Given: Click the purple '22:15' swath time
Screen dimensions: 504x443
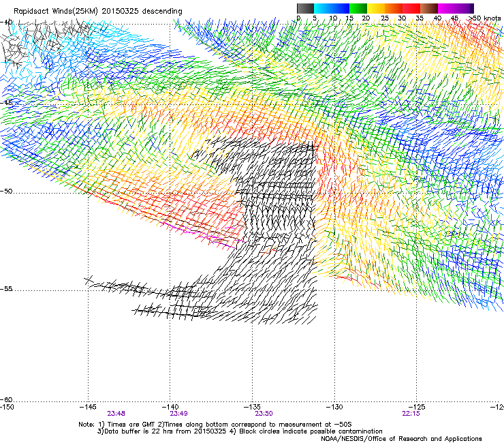Looking at the screenshot, I should click(x=411, y=414).
